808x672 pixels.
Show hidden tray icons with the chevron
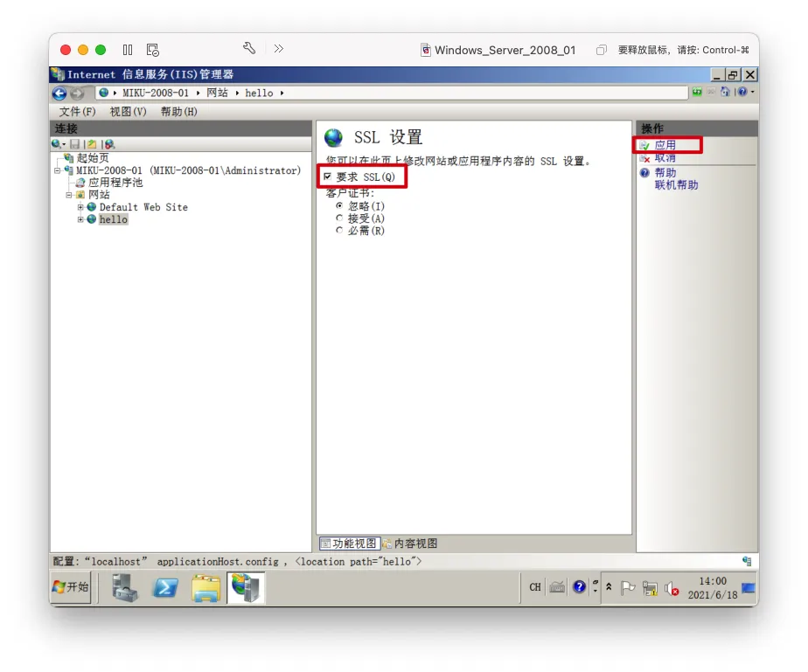pyautogui.click(x=609, y=587)
